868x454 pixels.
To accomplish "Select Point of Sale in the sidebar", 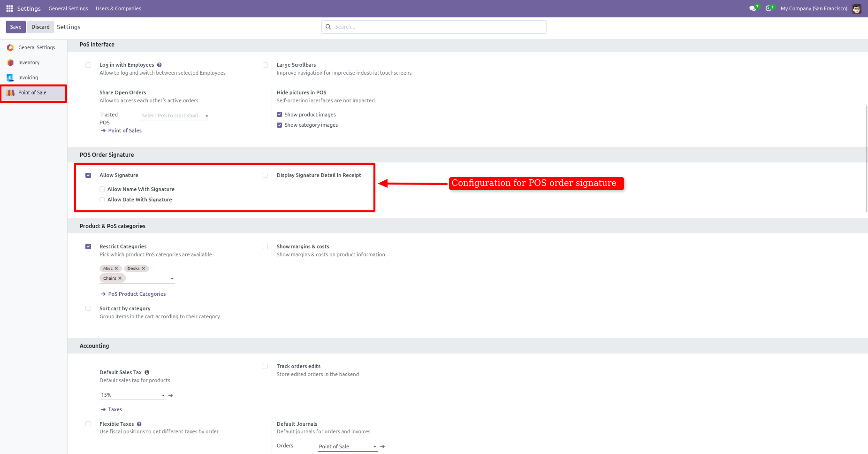I will 34,93.
